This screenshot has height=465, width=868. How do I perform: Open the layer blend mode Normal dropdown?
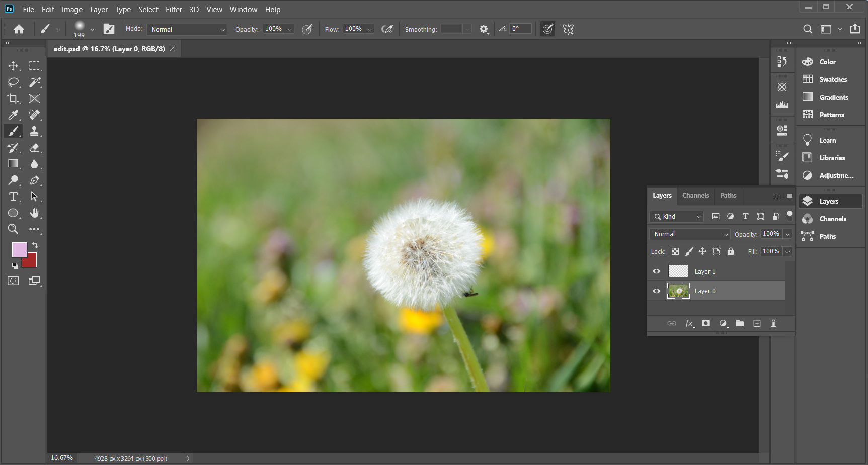coord(689,234)
